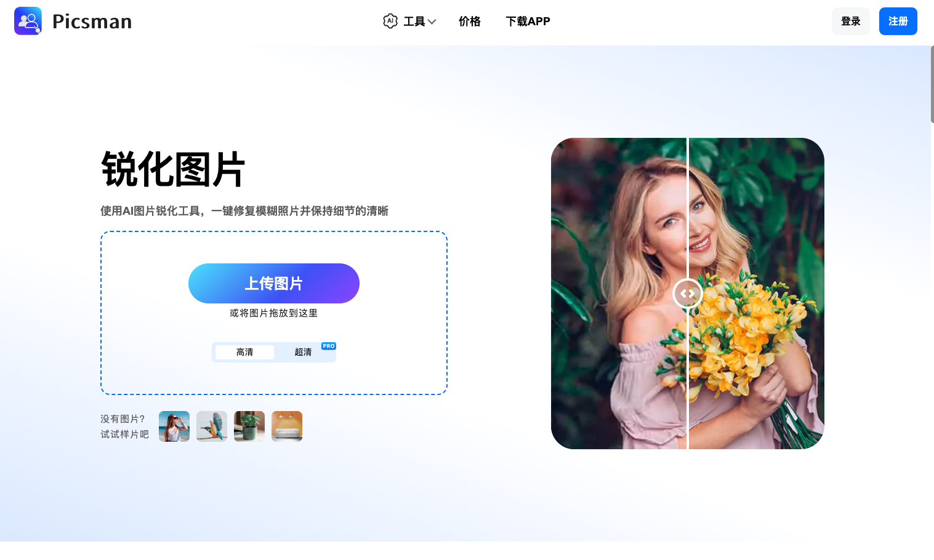Select the kingfisher bird sample image
Image resolution: width=934 pixels, height=560 pixels.
pyautogui.click(x=212, y=426)
